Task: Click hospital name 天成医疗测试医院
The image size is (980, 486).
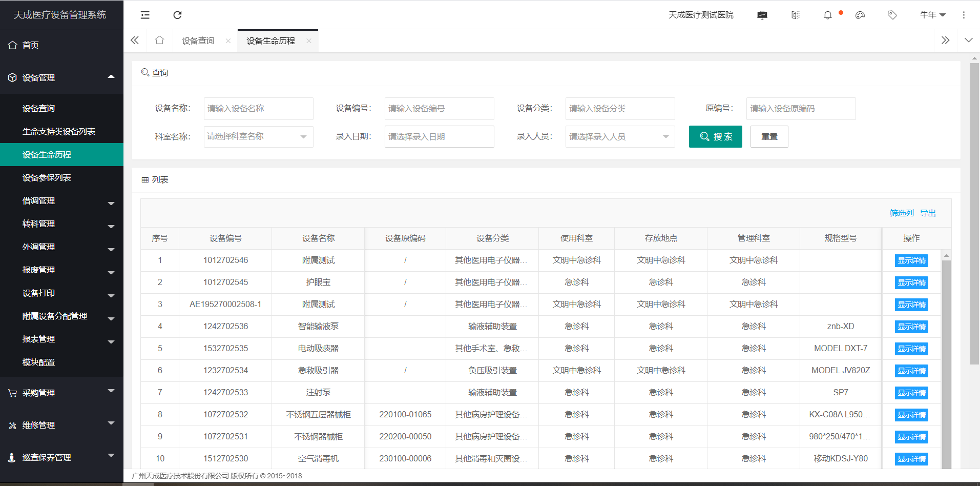Action: click(x=701, y=15)
